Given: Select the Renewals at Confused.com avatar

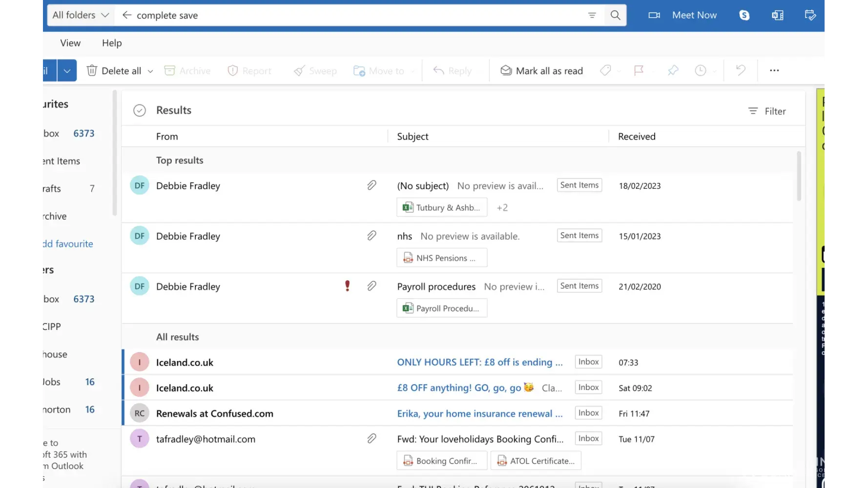Looking at the screenshot, I should click(140, 413).
